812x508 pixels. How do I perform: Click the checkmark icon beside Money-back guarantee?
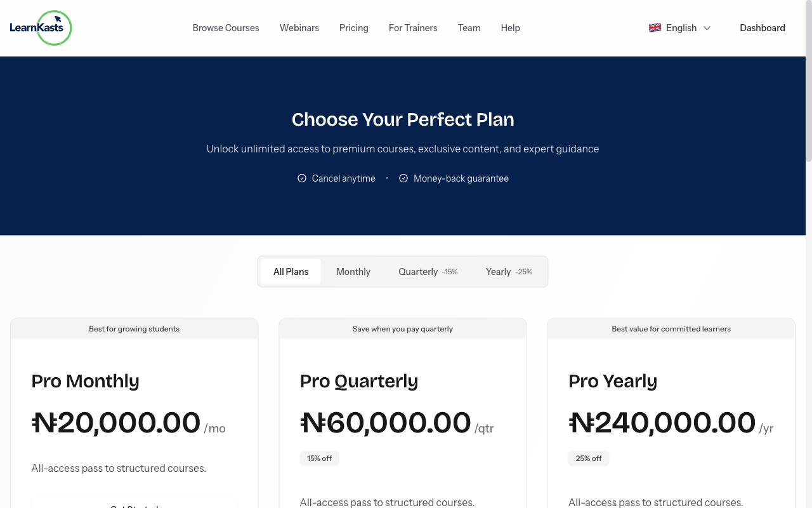[404, 178]
